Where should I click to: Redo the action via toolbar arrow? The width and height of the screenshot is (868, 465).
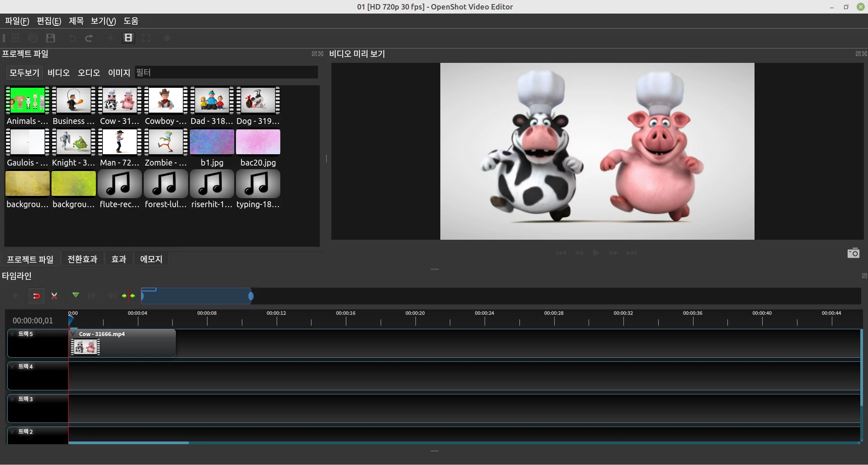click(x=89, y=38)
